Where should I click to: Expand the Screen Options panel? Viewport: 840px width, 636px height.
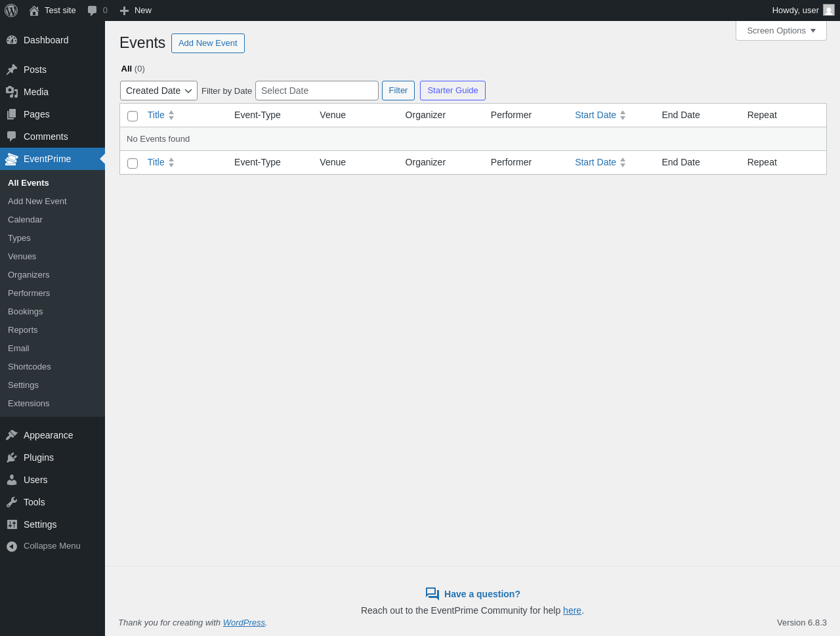coord(781,31)
